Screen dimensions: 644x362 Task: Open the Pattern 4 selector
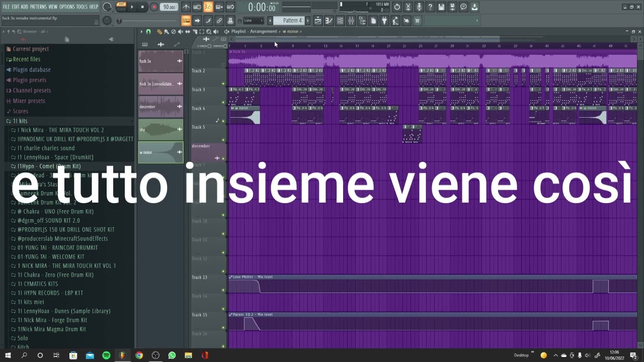pyautogui.click(x=289, y=21)
